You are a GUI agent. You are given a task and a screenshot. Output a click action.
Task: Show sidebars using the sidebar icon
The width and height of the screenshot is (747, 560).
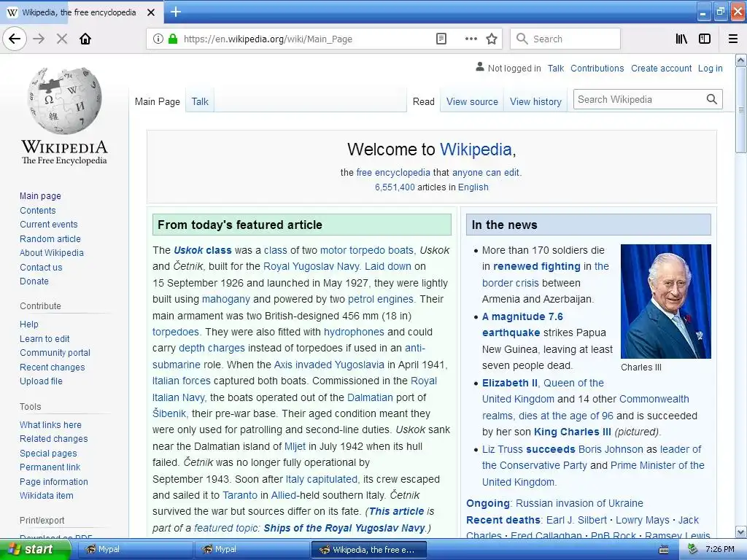(x=705, y=39)
